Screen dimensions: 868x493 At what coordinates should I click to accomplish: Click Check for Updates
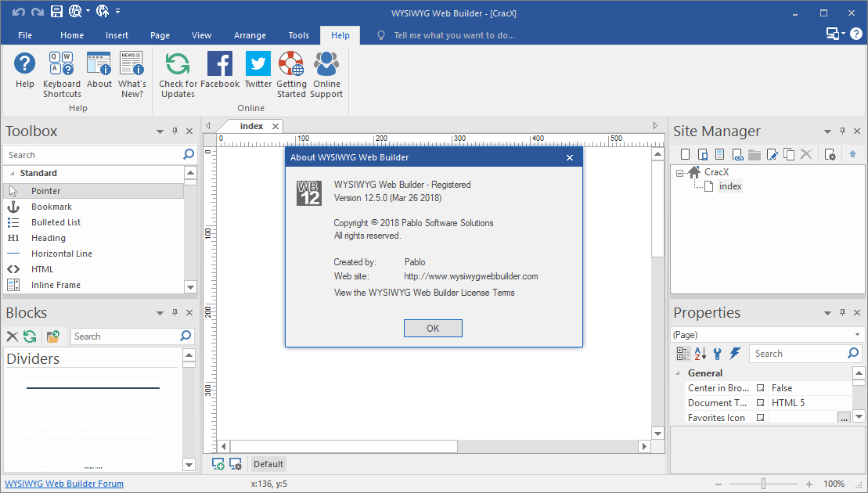(x=178, y=74)
